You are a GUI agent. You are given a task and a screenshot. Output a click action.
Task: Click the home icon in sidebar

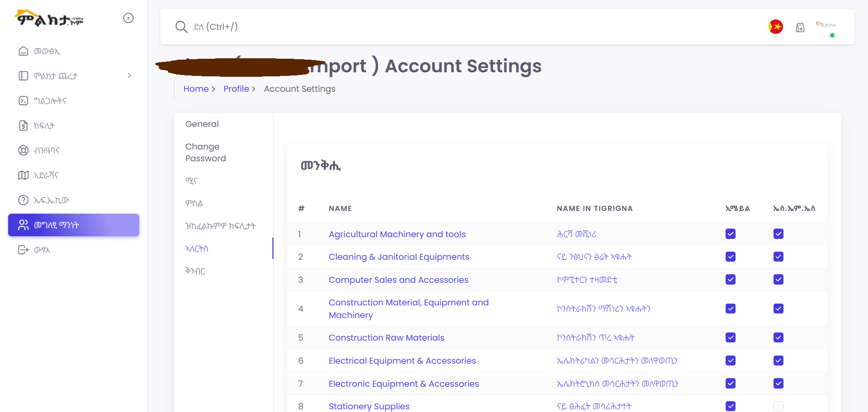(23, 51)
